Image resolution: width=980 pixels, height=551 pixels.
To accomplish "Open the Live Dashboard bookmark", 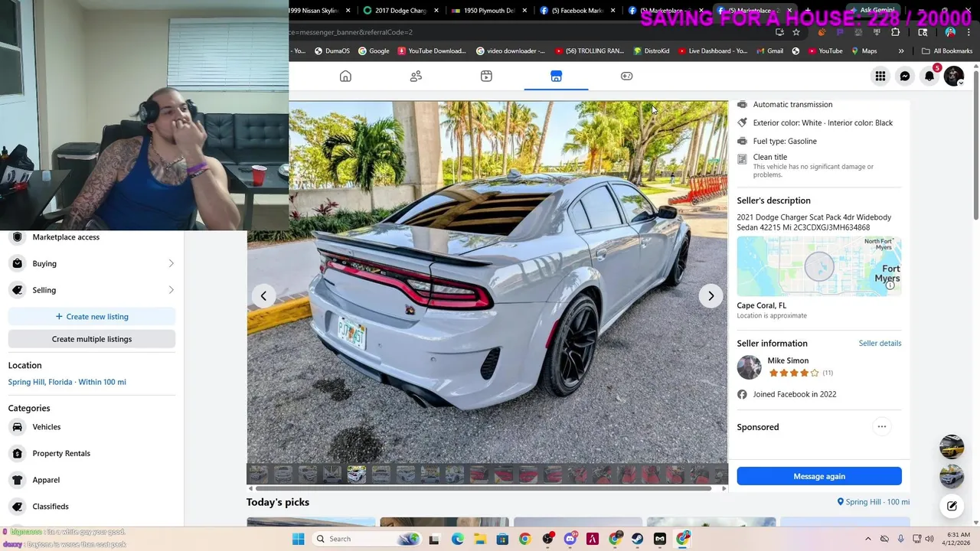I will tap(712, 51).
